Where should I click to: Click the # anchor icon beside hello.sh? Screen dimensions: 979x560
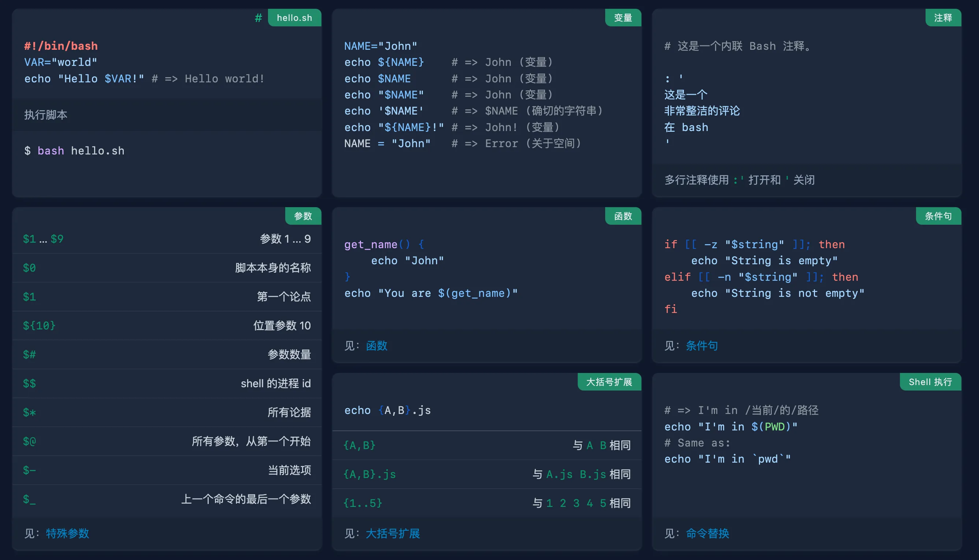pyautogui.click(x=258, y=18)
